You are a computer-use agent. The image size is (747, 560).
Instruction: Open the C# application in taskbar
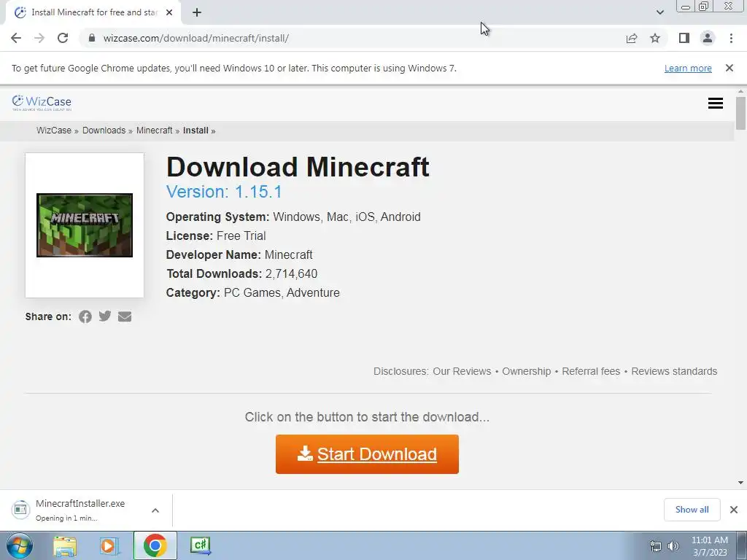point(200,545)
